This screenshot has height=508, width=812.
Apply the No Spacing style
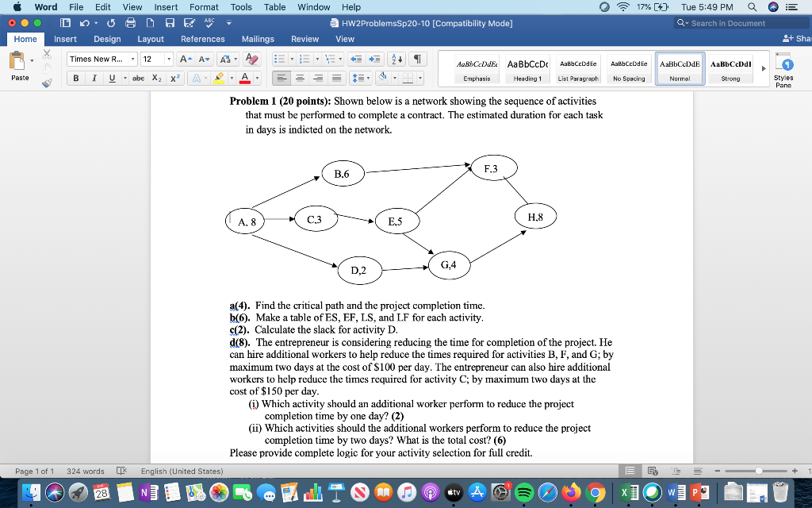pos(629,70)
